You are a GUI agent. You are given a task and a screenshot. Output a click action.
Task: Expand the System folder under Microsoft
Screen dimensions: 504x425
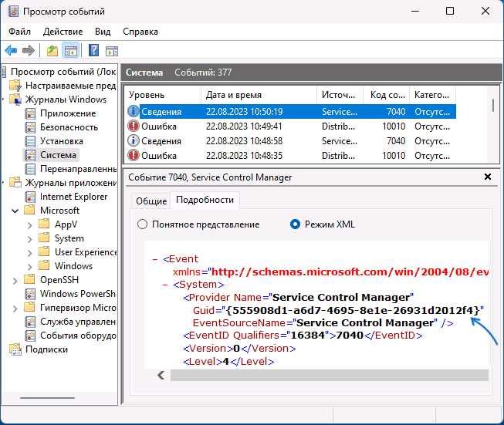click(29, 238)
